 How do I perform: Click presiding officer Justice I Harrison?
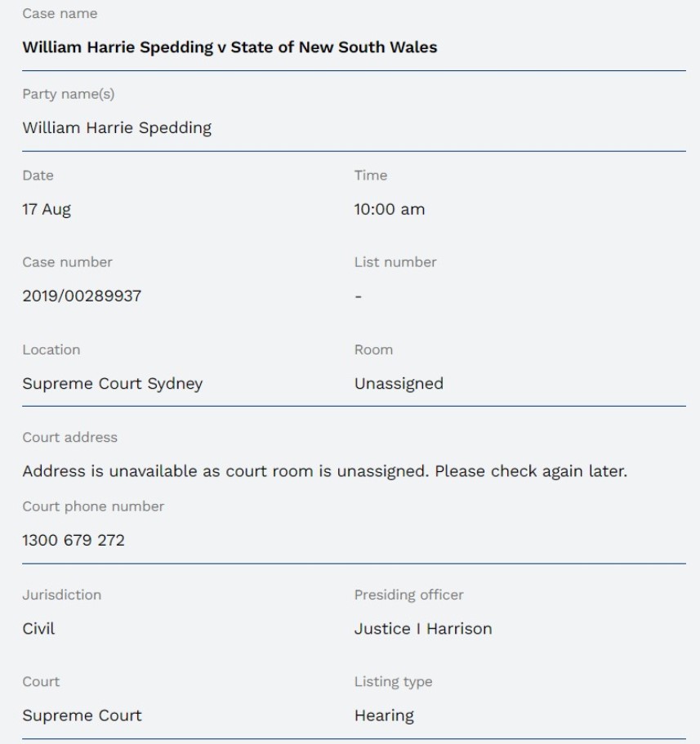click(x=422, y=629)
